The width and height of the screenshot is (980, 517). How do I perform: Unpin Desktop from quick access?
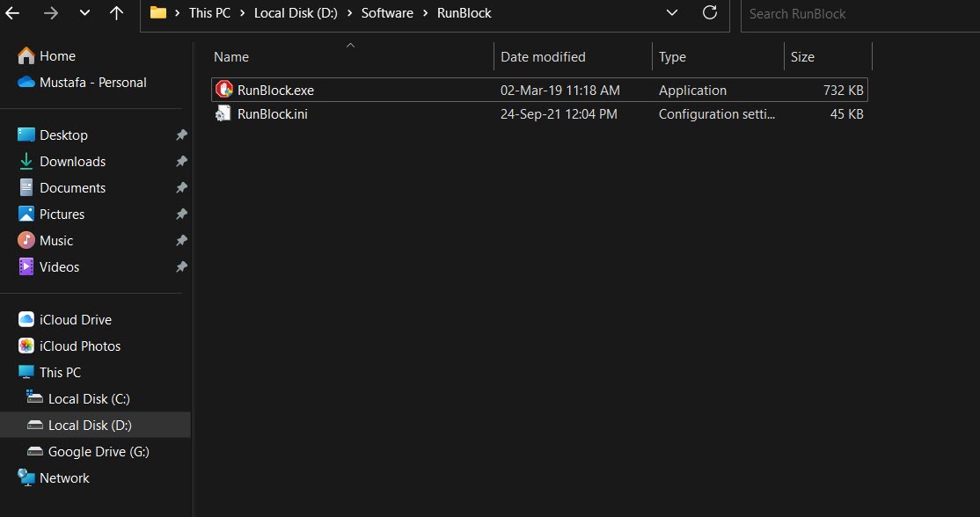pos(181,135)
